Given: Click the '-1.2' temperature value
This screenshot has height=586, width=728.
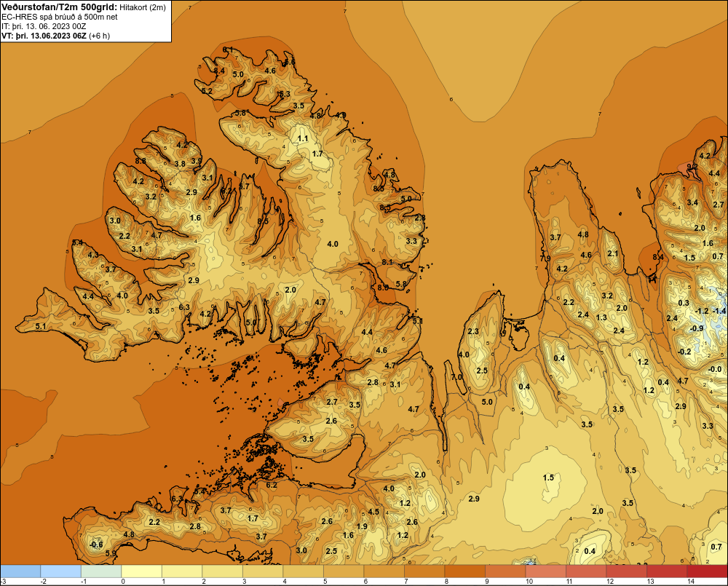Looking at the screenshot, I should 702,311.
